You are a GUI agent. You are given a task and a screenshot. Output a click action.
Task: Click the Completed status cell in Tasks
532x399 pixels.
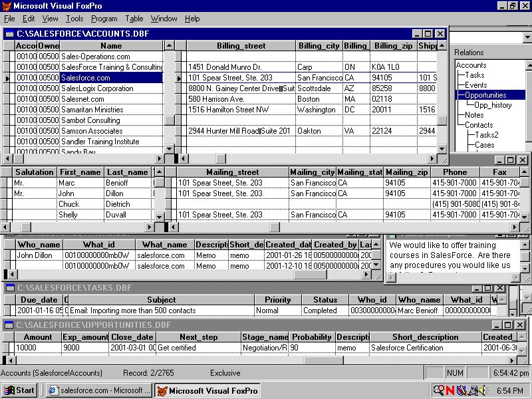click(325, 311)
